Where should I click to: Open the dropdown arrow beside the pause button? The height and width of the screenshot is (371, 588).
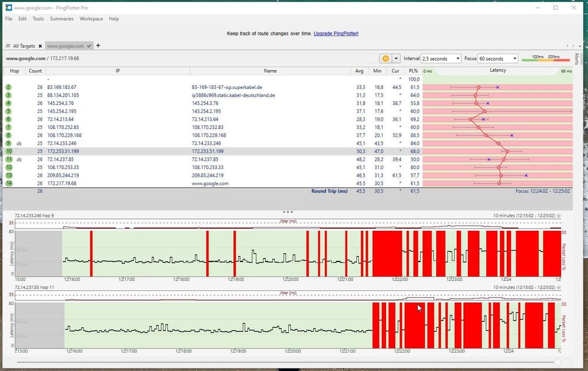tap(396, 58)
